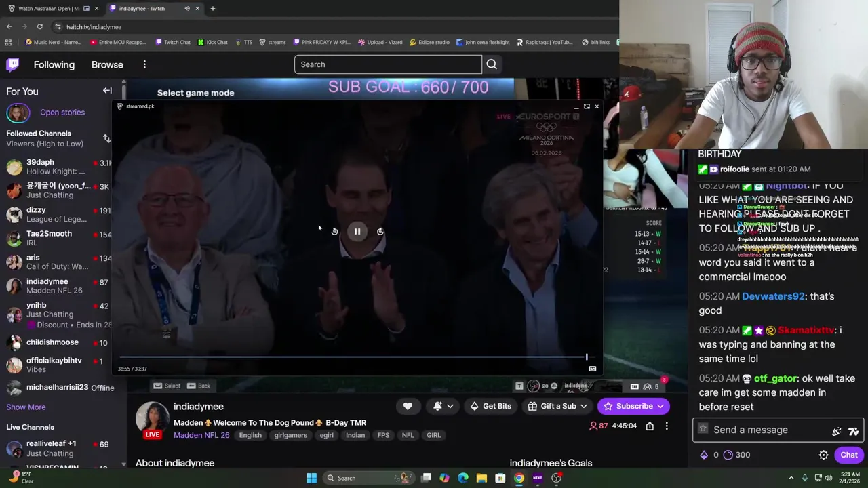Open the Eklipse studio bookmark

coord(429,42)
